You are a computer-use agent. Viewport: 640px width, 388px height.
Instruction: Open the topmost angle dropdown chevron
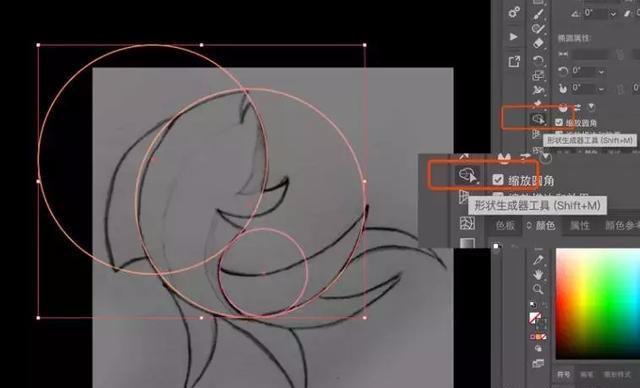tap(613, 13)
